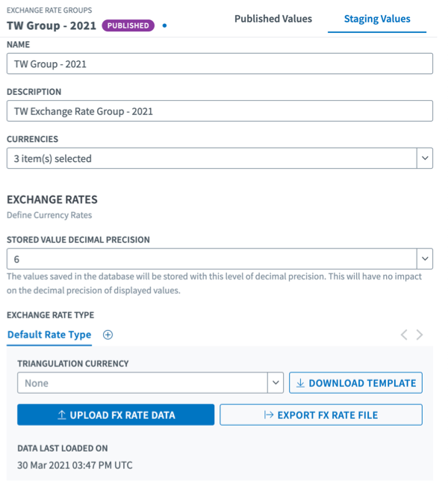Focus the Name input field
Image resolution: width=448 pixels, height=484 pixels.
(x=220, y=63)
